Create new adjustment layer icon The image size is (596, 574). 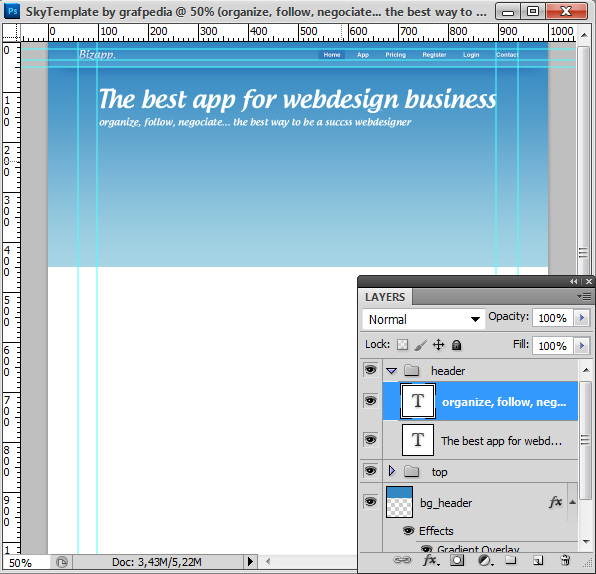click(x=485, y=560)
